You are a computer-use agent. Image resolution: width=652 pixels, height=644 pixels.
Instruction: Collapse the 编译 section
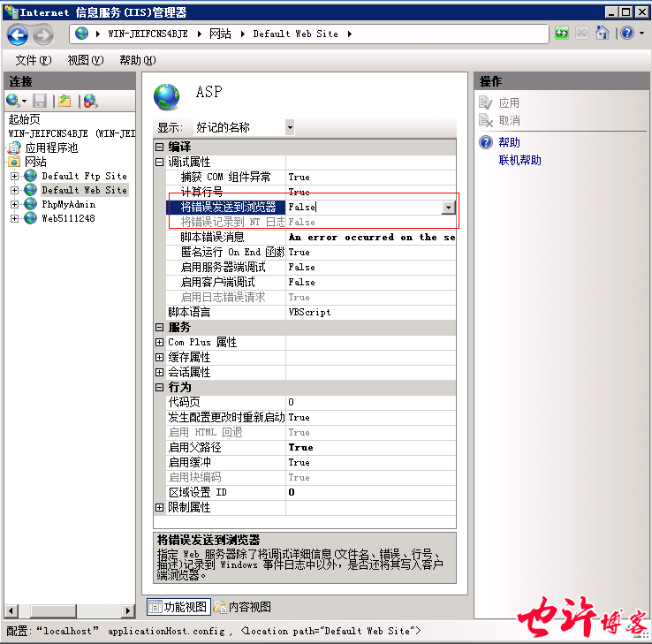pyautogui.click(x=159, y=147)
